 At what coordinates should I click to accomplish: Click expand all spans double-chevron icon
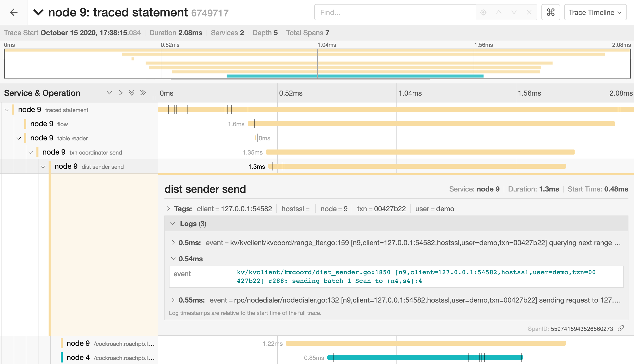(x=132, y=93)
